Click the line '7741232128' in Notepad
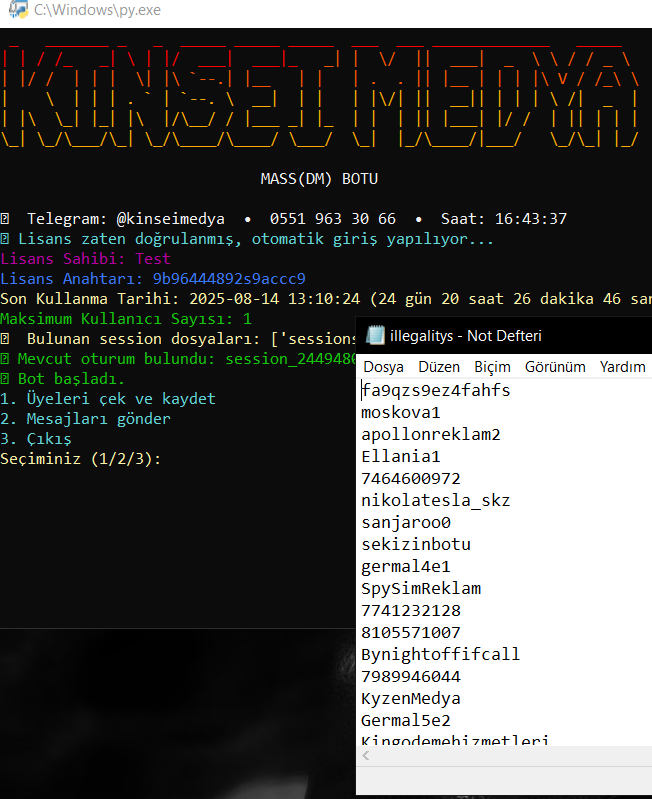This screenshot has width=652, height=799. (411, 610)
